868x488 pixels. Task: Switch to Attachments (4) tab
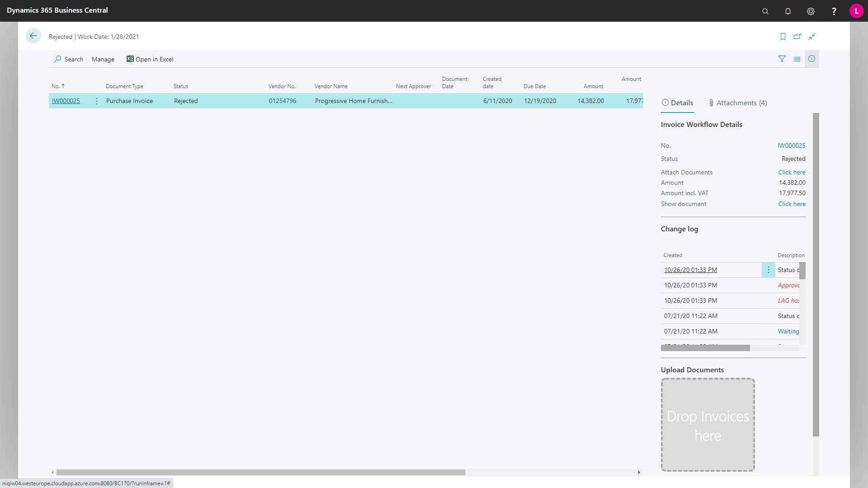(737, 103)
